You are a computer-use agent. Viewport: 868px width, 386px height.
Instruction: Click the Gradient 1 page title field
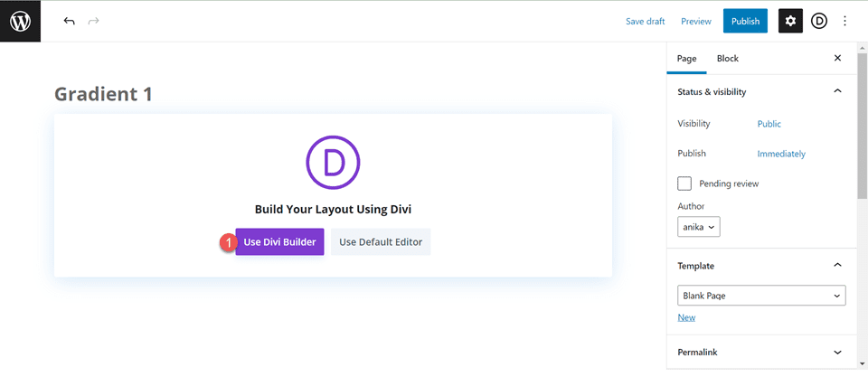tap(103, 94)
